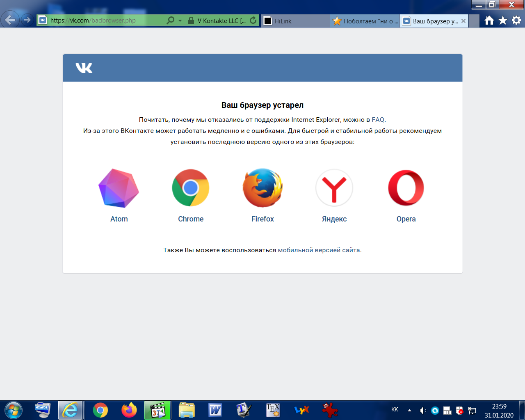Open the Tools gear icon
This screenshot has width=525, height=420.
point(516,20)
